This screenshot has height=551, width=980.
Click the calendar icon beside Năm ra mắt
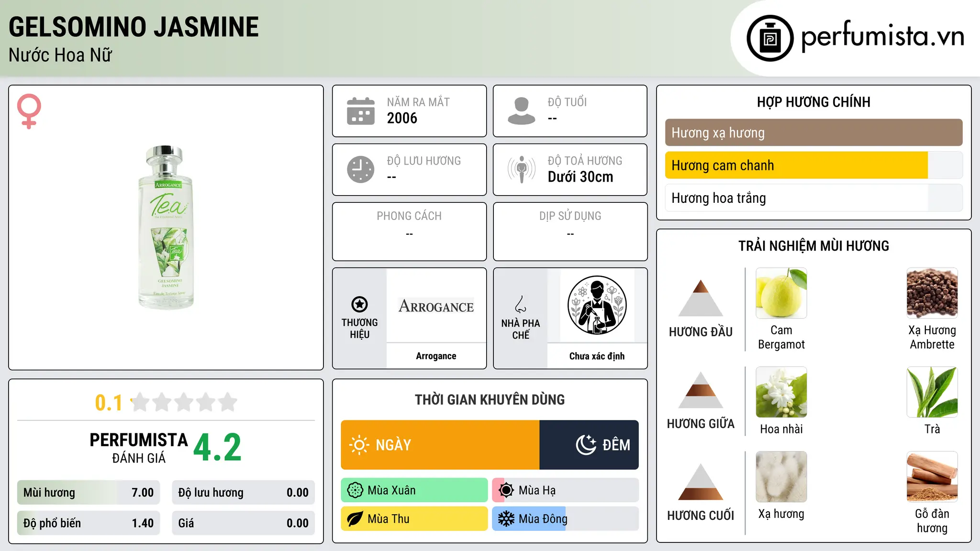361,111
